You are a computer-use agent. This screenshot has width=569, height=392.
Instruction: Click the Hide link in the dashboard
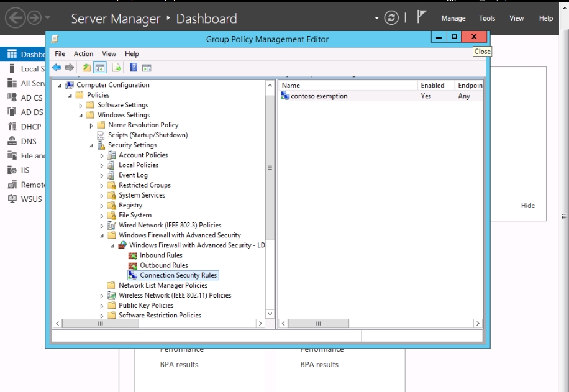pyautogui.click(x=527, y=206)
